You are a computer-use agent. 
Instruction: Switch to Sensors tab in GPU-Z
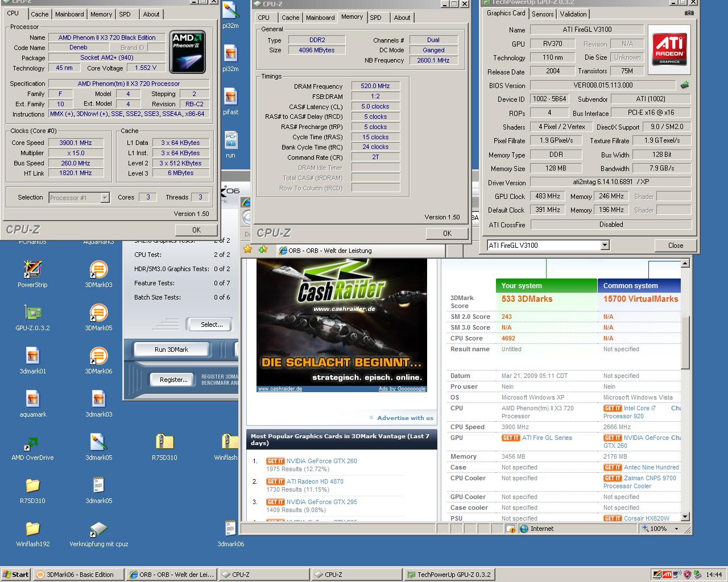(x=543, y=14)
